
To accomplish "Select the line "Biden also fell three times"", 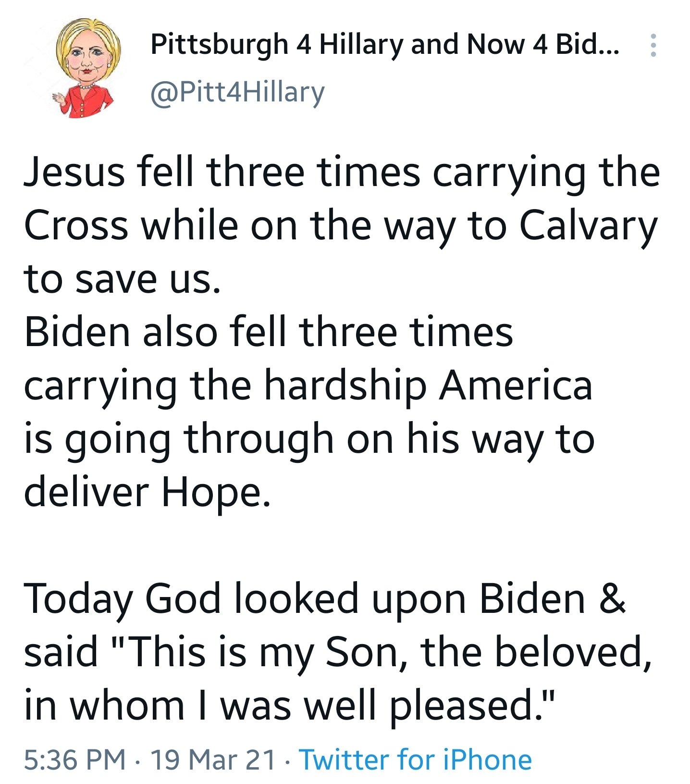I will coord(268,333).
